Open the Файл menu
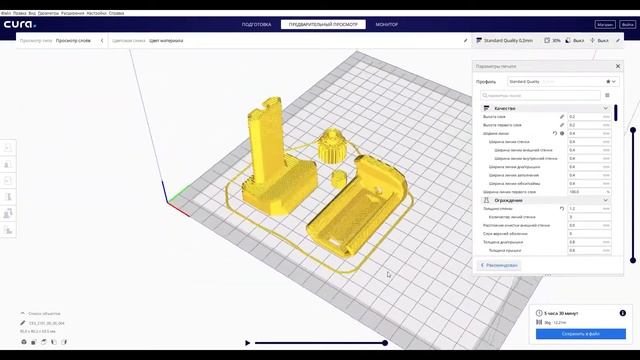This screenshot has width=640, height=360. [6, 13]
